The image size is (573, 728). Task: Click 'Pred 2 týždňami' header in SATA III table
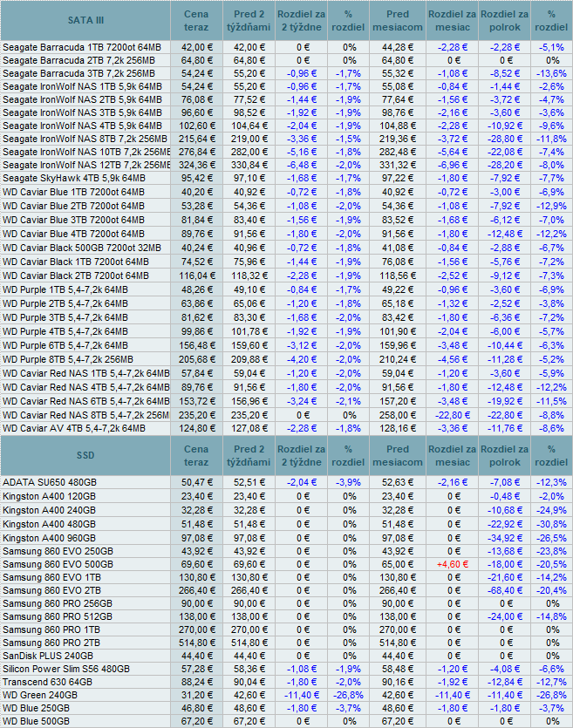click(x=249, y=20)
